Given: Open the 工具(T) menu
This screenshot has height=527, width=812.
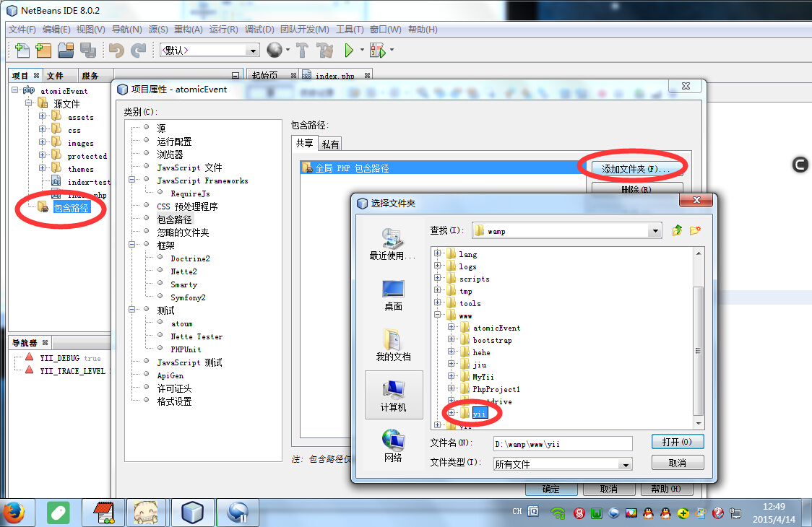Looking at the screenshot, I should [350, 30].
